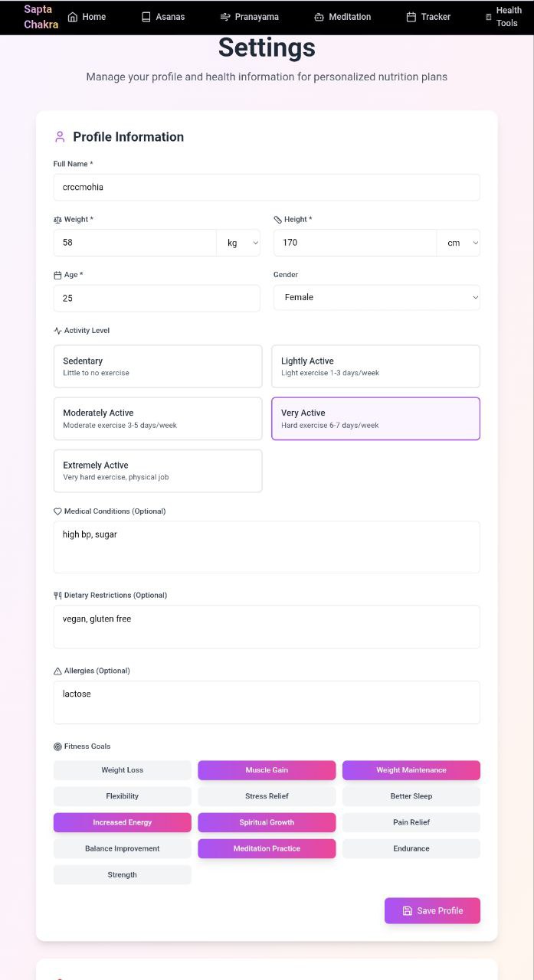The image size is (534, 980).
Task: Toggle the Weight Loss fitness goal
Action: coord(123,770)
